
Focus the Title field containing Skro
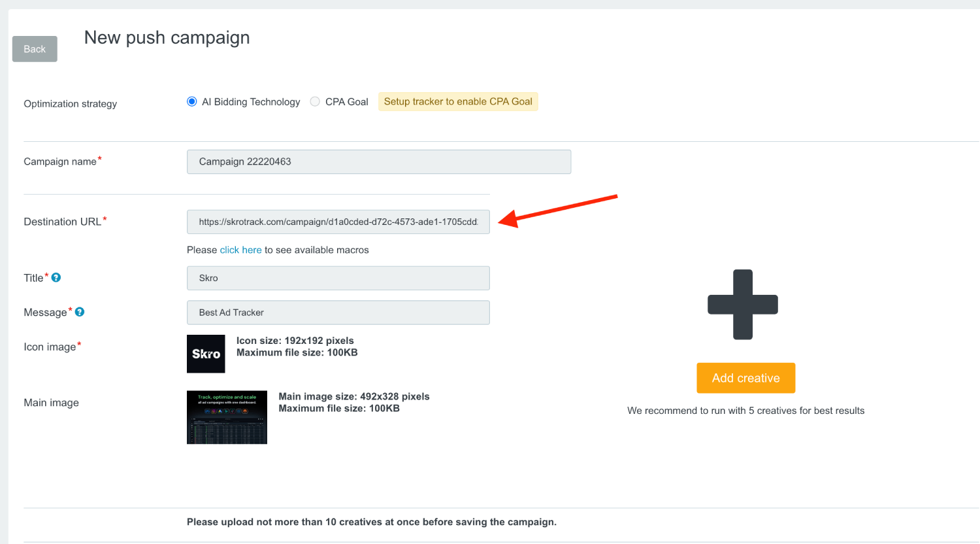pos(338,278)
